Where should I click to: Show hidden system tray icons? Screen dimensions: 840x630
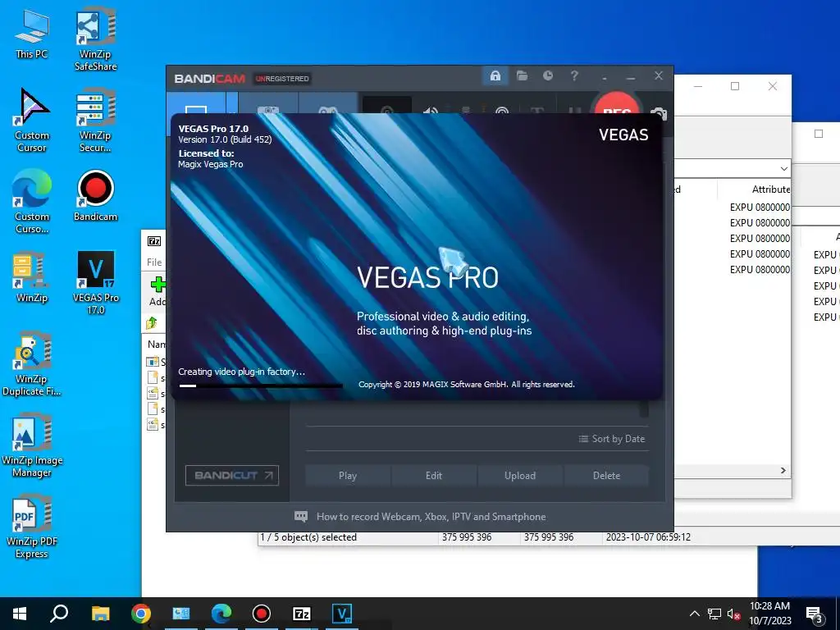click(694, 614)
